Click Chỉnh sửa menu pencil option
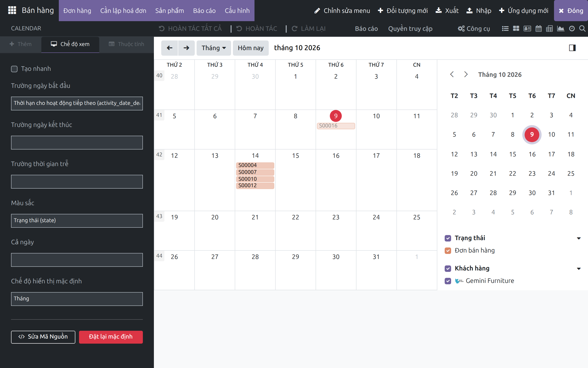This screenshot has width=588, height=368. tap(342, 11)
